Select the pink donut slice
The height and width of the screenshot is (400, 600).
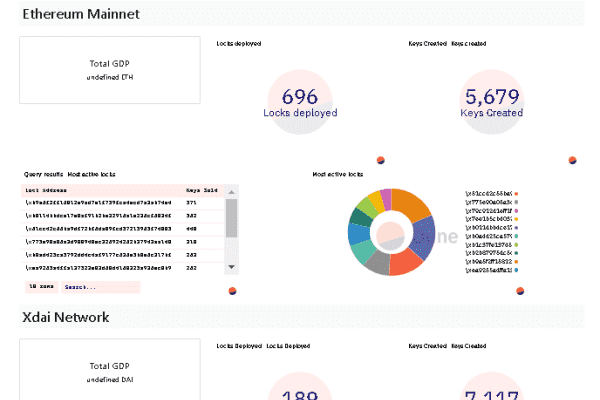(386, 199)
